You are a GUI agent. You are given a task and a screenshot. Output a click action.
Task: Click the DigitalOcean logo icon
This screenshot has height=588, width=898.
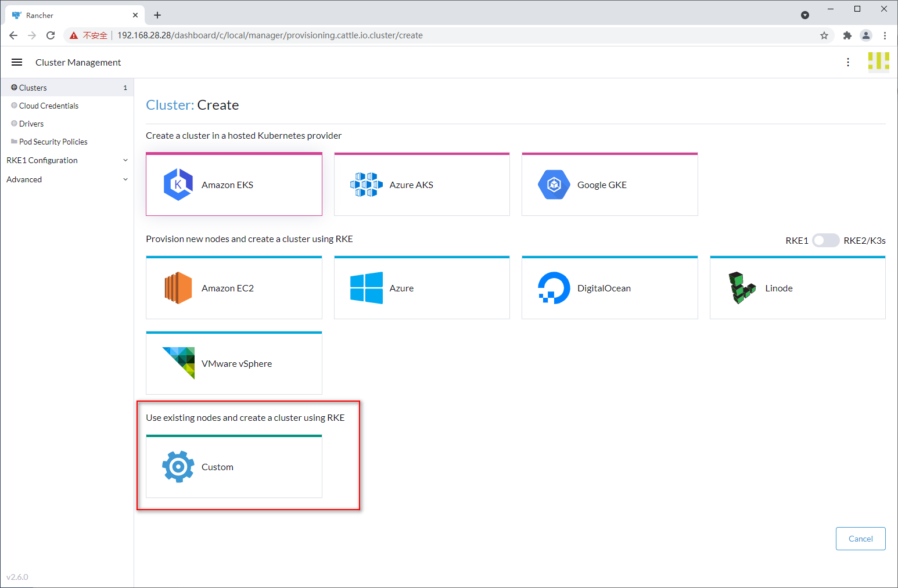click(x=554, y=288)
